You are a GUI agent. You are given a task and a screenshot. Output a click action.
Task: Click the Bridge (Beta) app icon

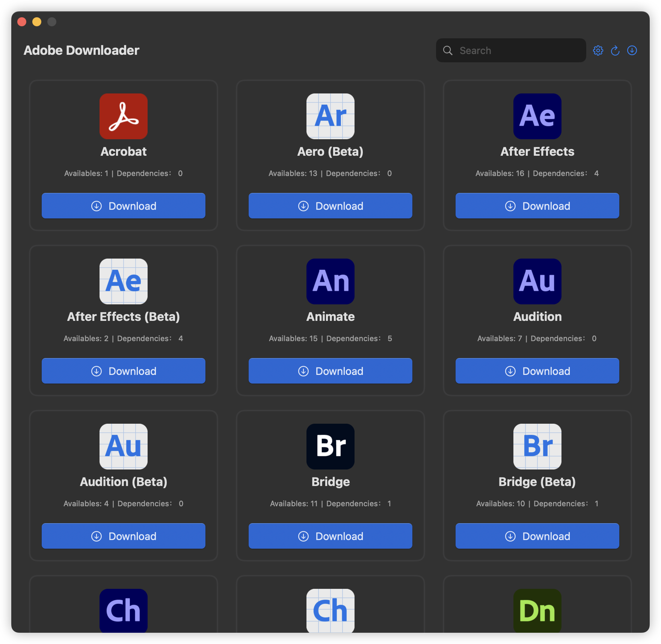(x=537, y=447)
